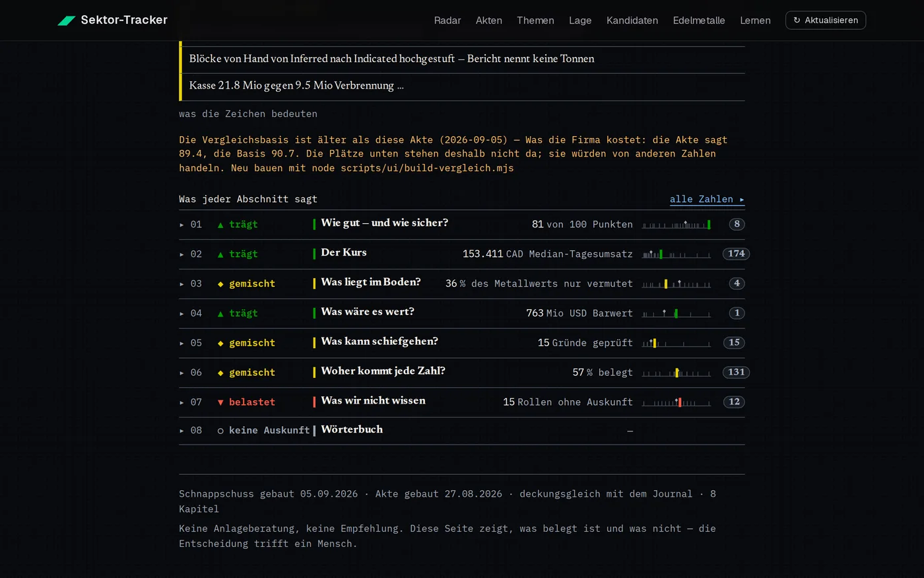Screen dimensions: 924x578
Task: Expand section 04 Was wäre es wert
Action: [x=462, y=313]
